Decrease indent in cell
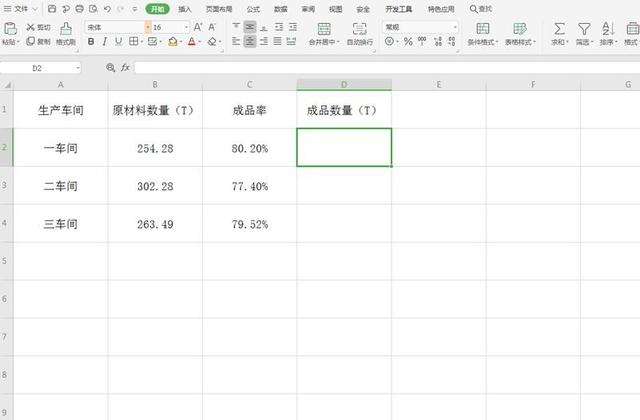 [x=279, y=27]
